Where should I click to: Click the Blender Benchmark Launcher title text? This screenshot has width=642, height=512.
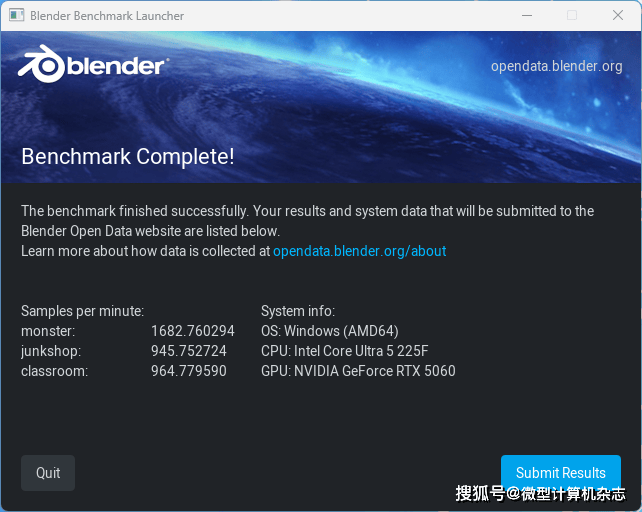tap(107, 16)
